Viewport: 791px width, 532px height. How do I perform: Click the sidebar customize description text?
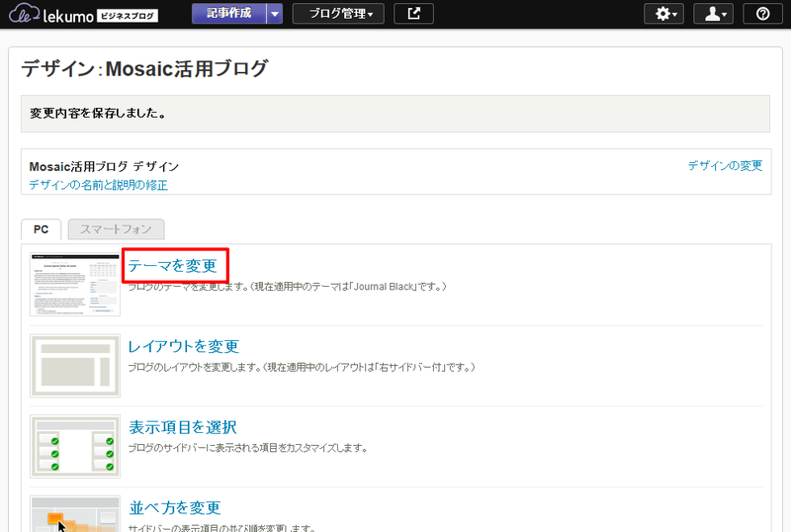tap(248, 448)
